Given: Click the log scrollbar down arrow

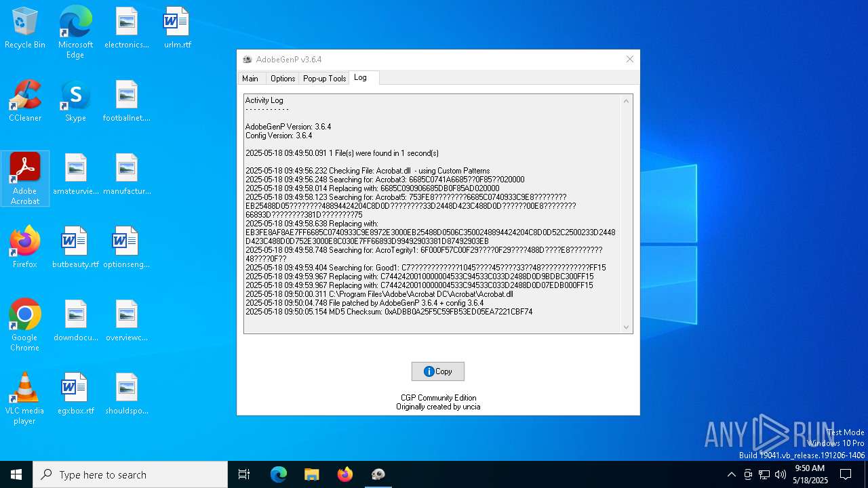Looking at the screenshot, I should tap(626, 327).
